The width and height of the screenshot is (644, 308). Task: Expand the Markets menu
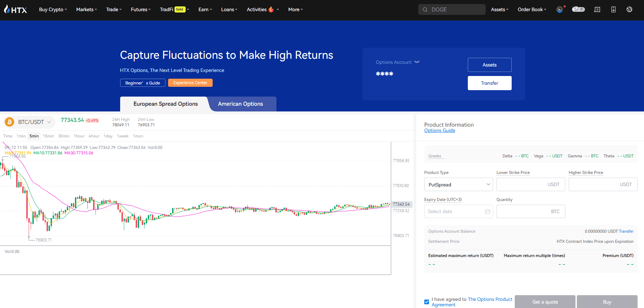[86, 9]
